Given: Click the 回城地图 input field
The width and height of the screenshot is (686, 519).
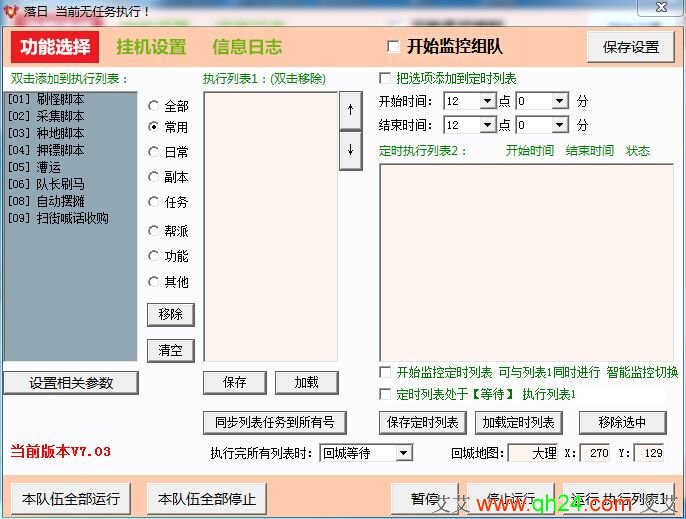Looking at the screenshot, I should point(533,453).
